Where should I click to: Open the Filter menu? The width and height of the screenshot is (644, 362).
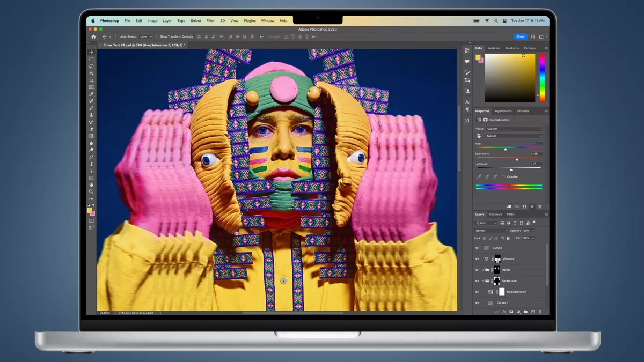pyautogui.click(x=210, y=21)
